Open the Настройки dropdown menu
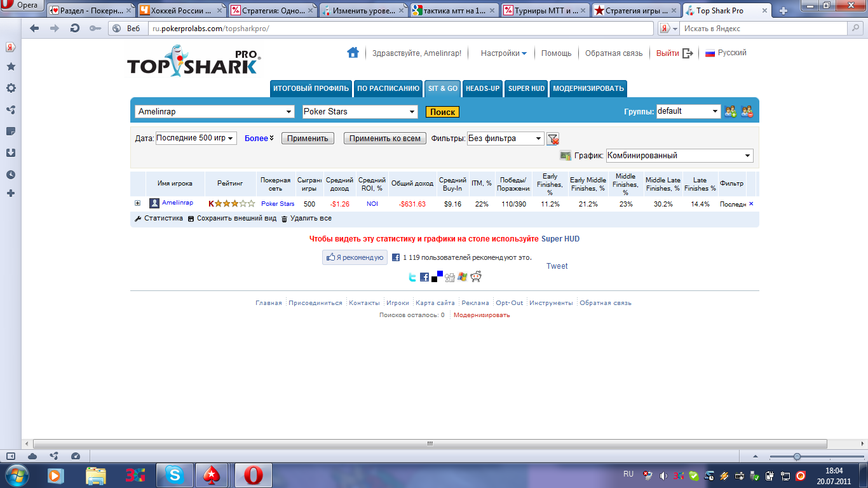Screen dimensions: 868x488 click(504, 53)
